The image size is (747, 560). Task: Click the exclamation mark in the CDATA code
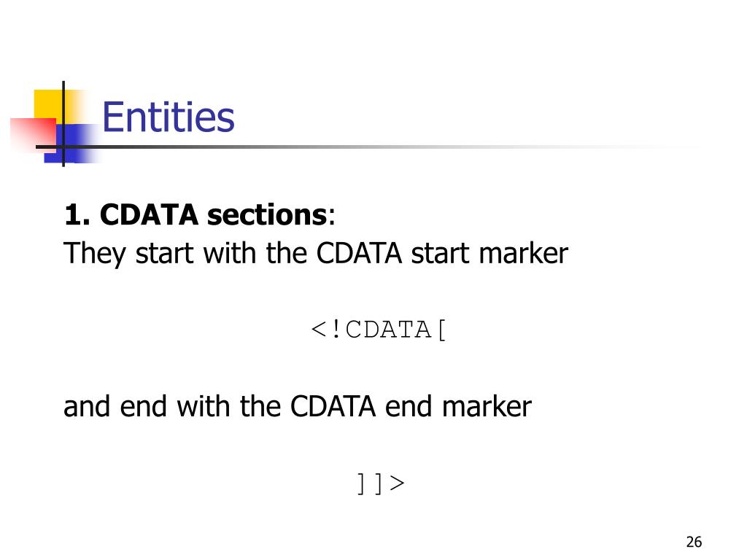336,329
